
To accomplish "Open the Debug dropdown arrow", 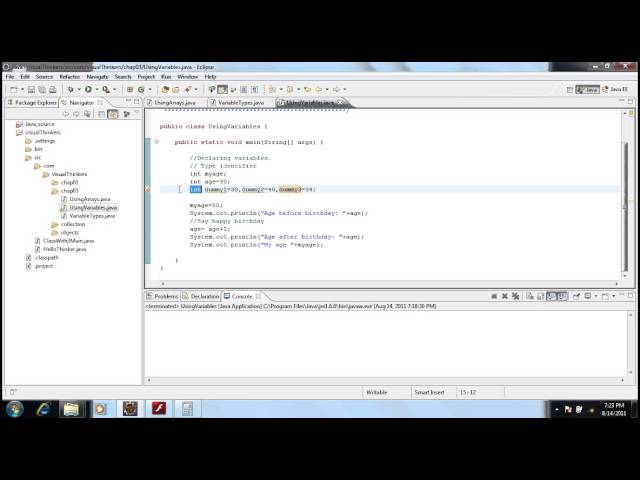I will (x=79, y=89).
